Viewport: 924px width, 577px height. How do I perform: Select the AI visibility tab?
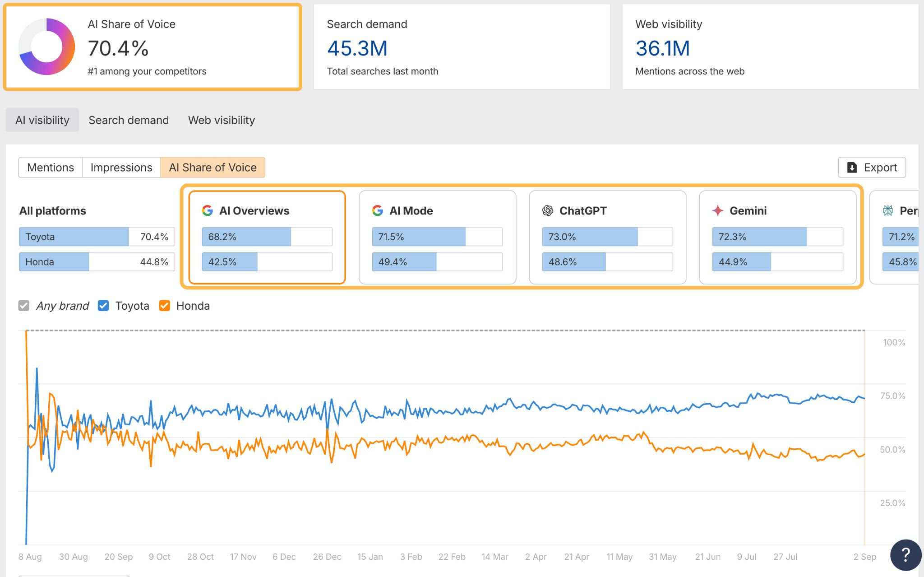[42, 120]
